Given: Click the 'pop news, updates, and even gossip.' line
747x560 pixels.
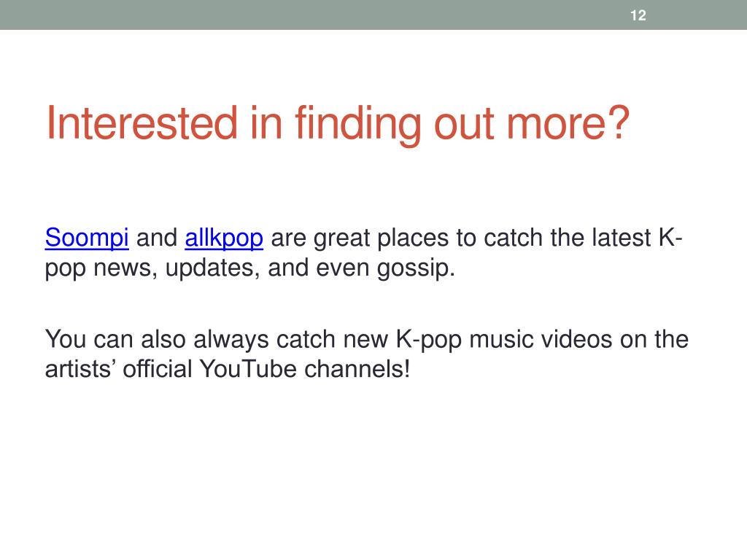Looking at the screenshot, I should coord(249,268).
